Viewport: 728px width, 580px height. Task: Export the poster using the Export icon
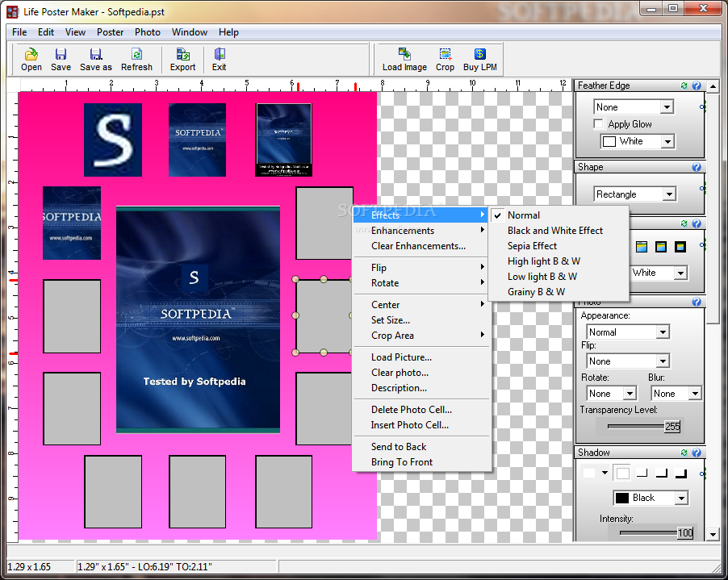pos(182,60)
